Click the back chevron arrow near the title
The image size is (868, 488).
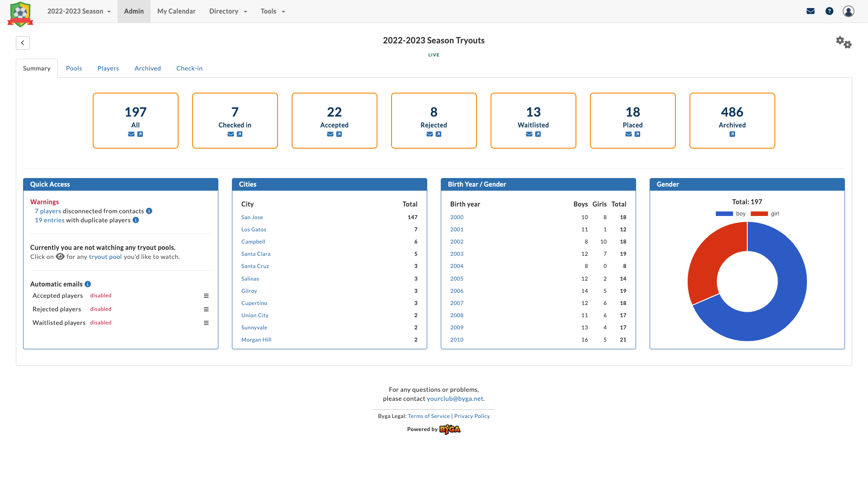pyautogui.click(x=22, y=42)
